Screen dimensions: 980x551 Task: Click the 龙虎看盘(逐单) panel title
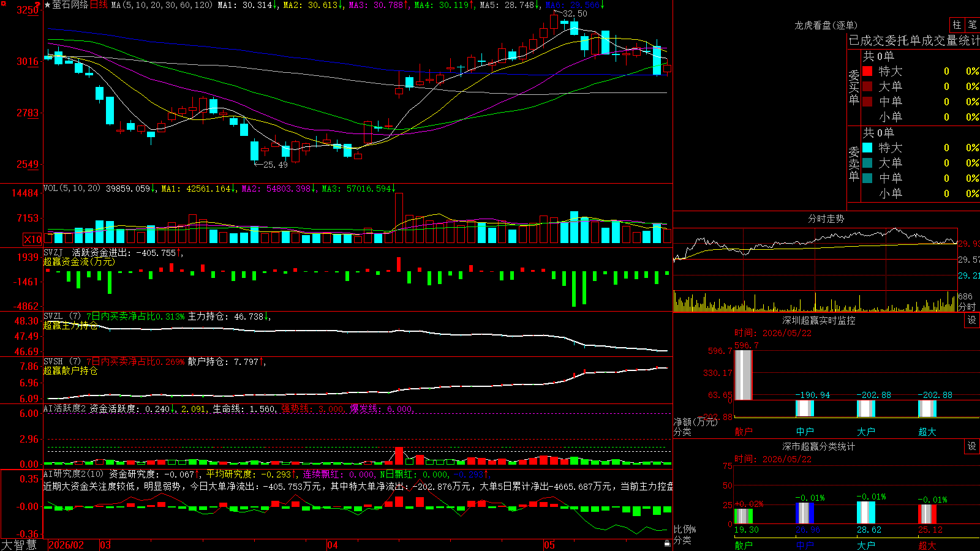tap(826, 25)
